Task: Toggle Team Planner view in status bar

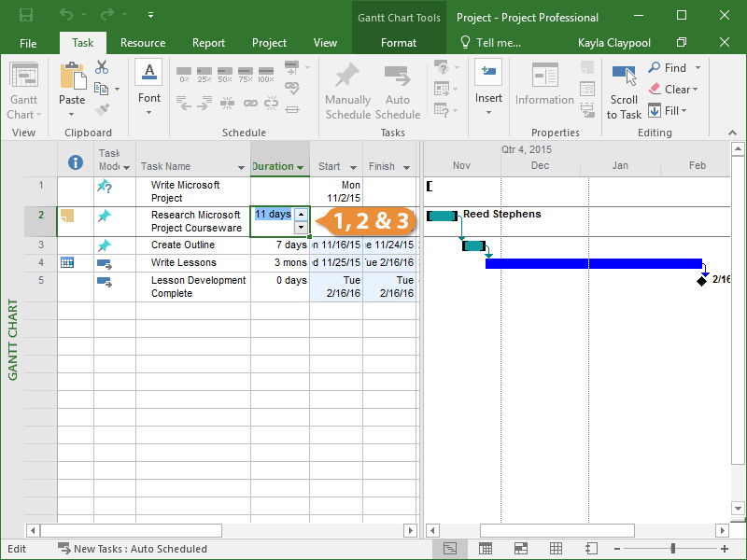Action: (521, 549)
